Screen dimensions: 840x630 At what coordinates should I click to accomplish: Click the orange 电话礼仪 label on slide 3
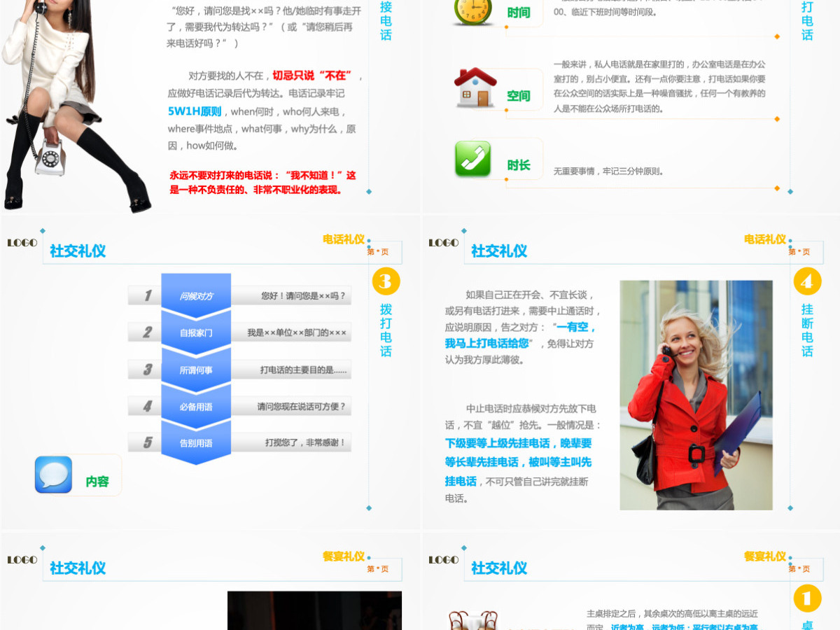click(x=344, y=239)
